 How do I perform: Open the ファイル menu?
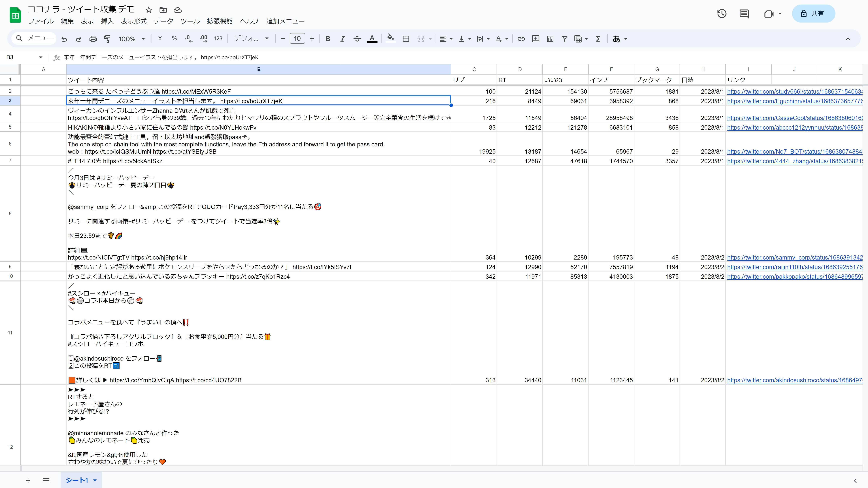point(41,21)
